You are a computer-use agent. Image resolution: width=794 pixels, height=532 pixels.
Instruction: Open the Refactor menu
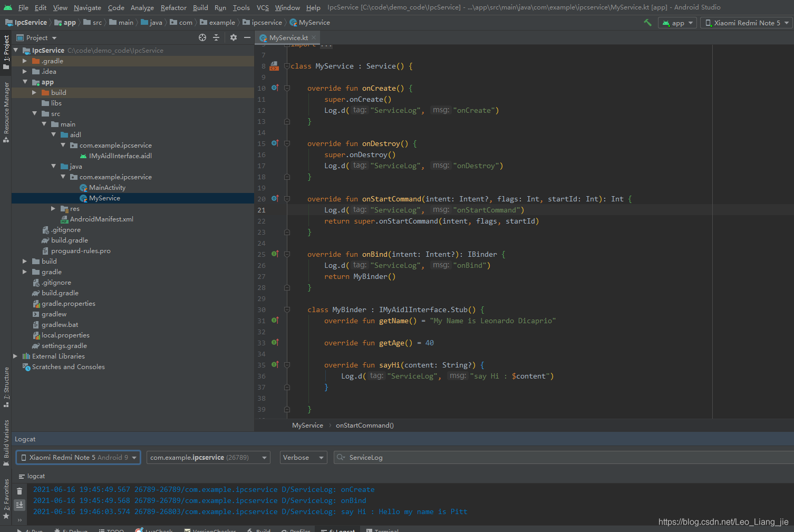[173, 7]
